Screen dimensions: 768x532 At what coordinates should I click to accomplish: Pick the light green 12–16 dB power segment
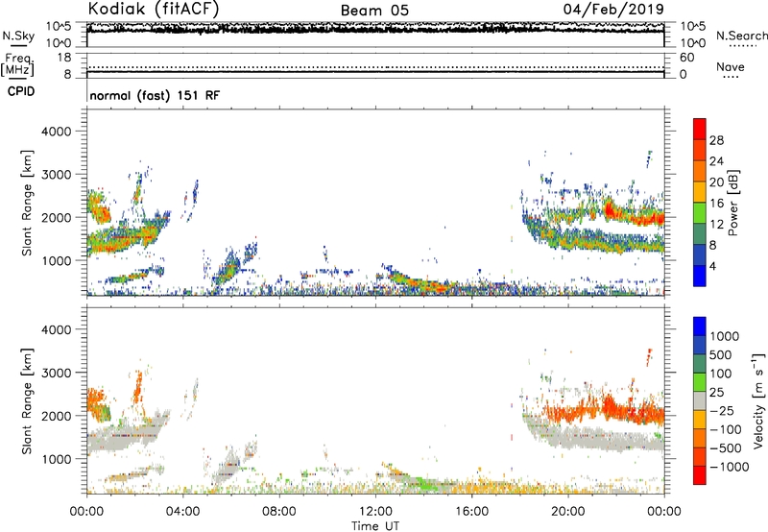point(700,213)
